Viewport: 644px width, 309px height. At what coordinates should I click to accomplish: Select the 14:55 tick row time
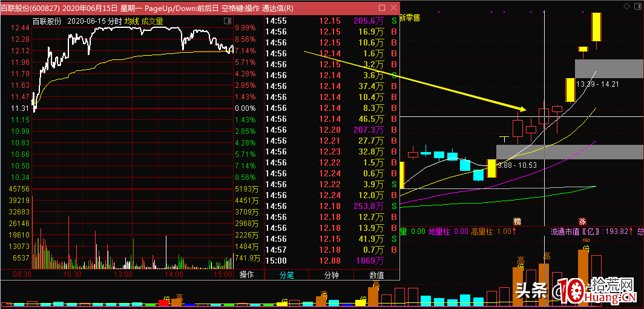coord(276,21)
